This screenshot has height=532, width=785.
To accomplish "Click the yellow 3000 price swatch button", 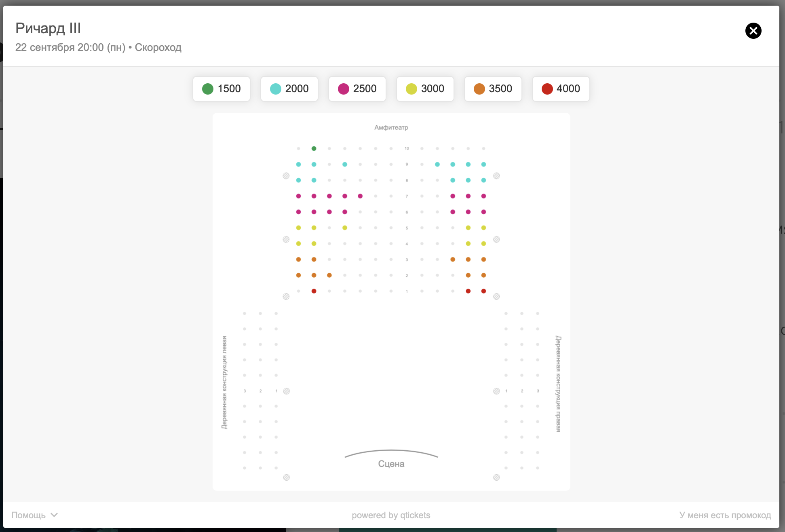I will (425, 89).
